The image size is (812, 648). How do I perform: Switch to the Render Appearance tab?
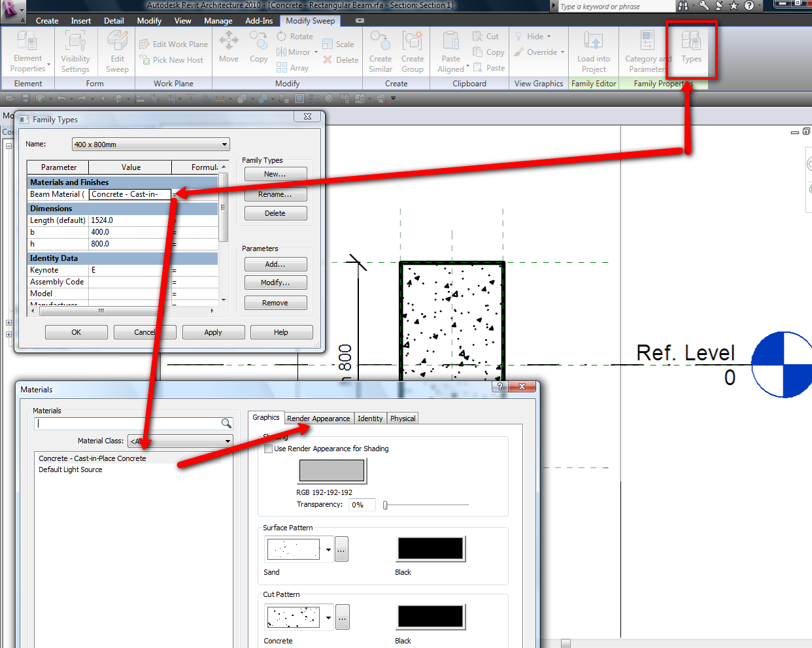point(318,418)
